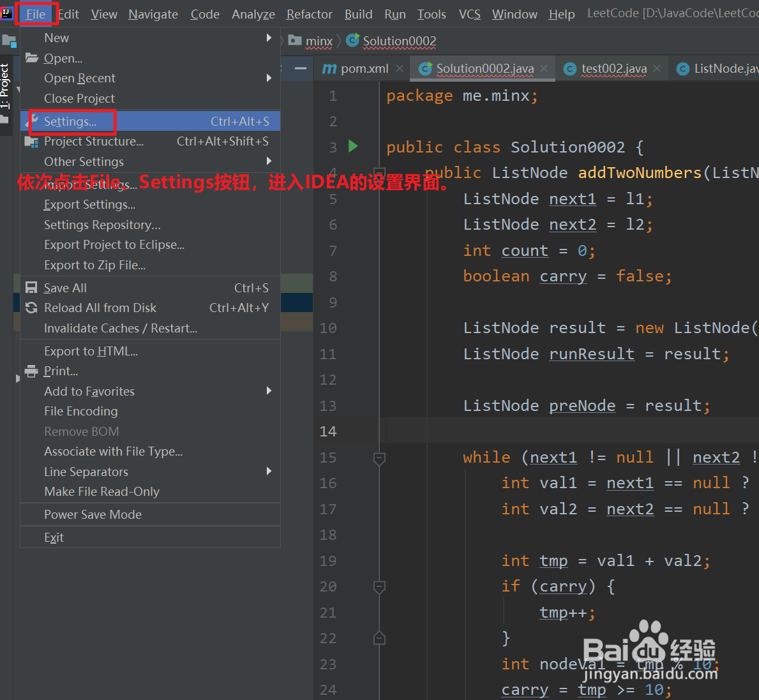
Task: Open the Build menu
Action: (358, 14)
